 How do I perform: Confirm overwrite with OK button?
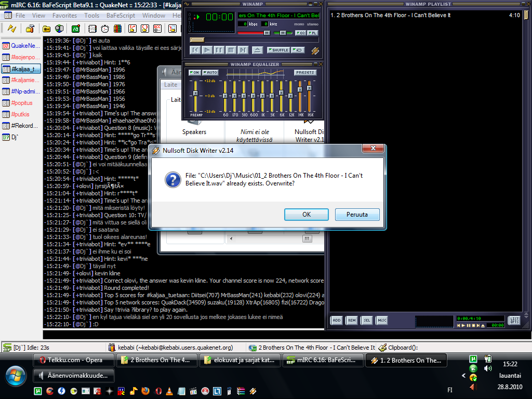click(x=307, y=215)
